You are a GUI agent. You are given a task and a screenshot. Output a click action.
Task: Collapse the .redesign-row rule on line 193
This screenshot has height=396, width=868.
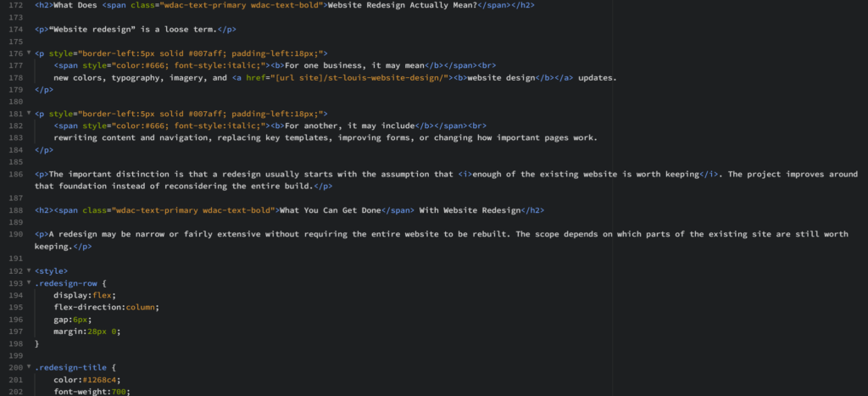pos(29,283)
